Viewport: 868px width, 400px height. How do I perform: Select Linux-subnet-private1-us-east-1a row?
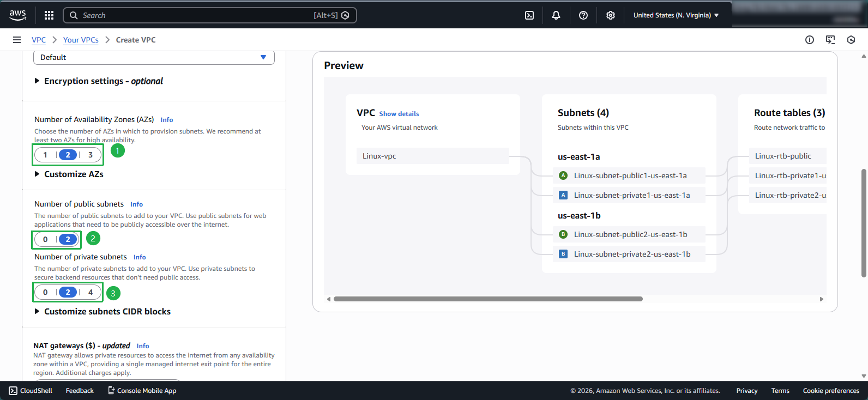point(629,195)
